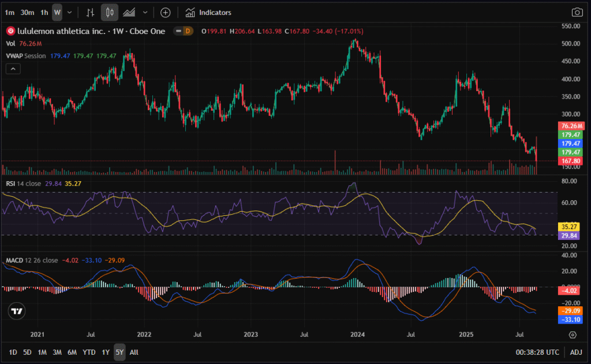Collapse the indicator legend with chevron
591x364 pixels.
click(13, 69)
